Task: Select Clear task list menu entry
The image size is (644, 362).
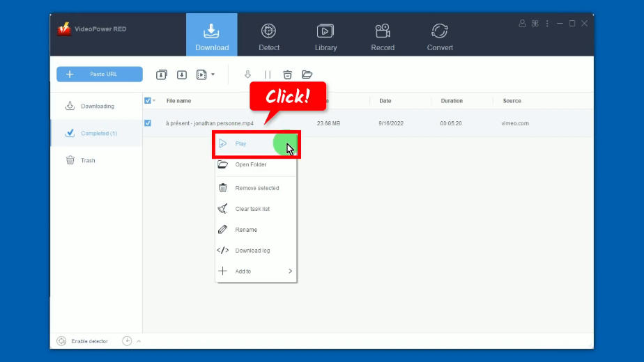Action: tap(256, 209)
